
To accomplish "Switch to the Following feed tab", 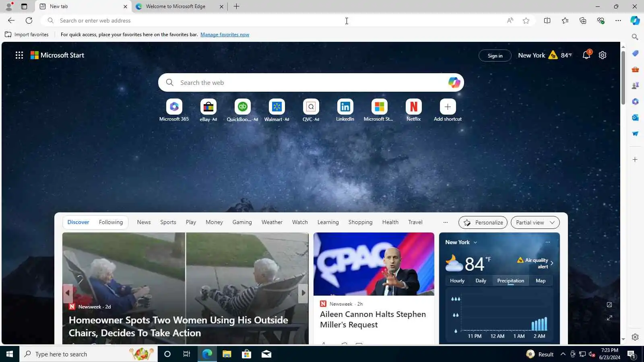I will click(111, 222).
